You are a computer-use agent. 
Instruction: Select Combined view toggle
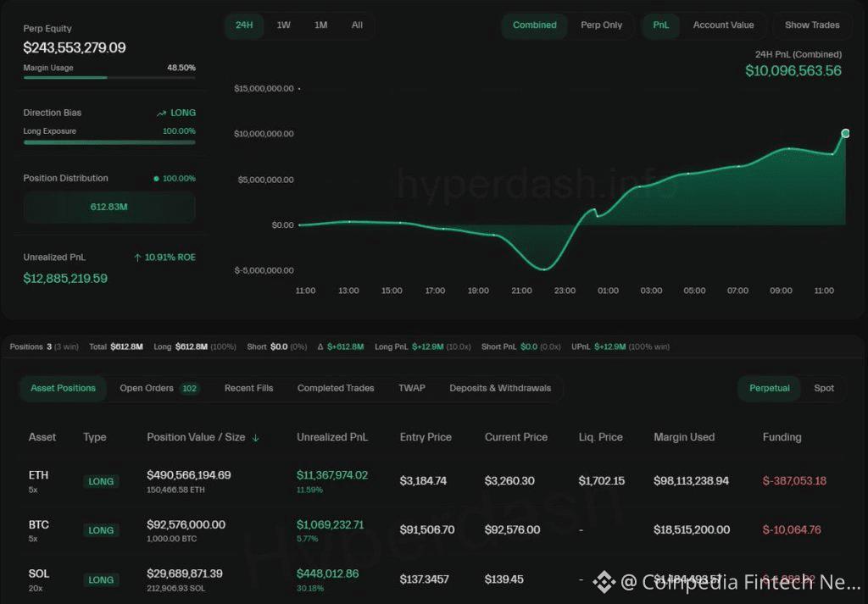534,25
